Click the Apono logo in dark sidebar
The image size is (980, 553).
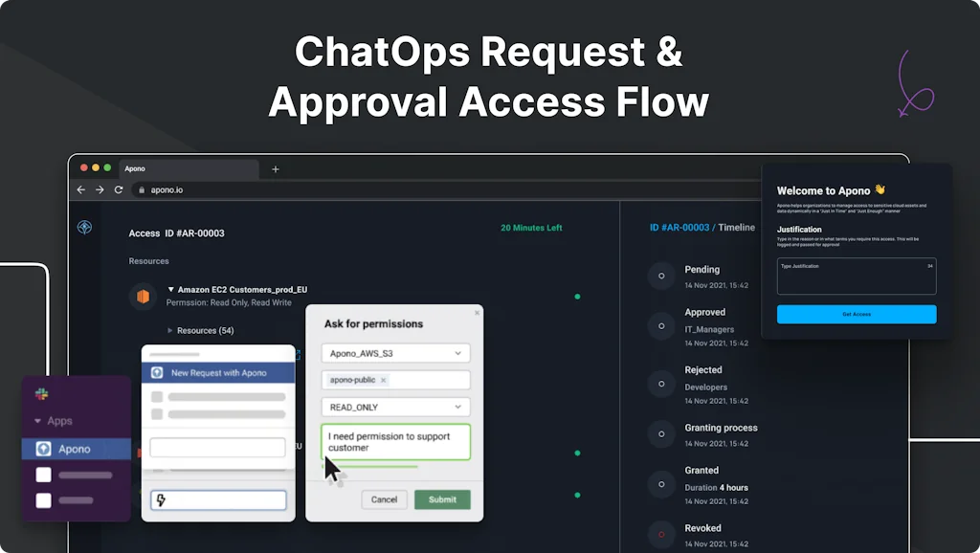pos(84,227)
